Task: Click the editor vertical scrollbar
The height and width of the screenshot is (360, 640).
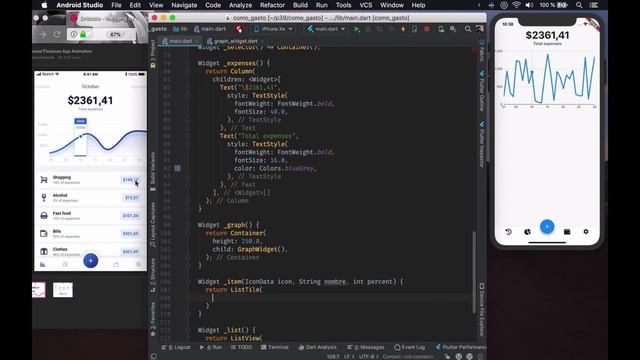Action: point(474,271)
